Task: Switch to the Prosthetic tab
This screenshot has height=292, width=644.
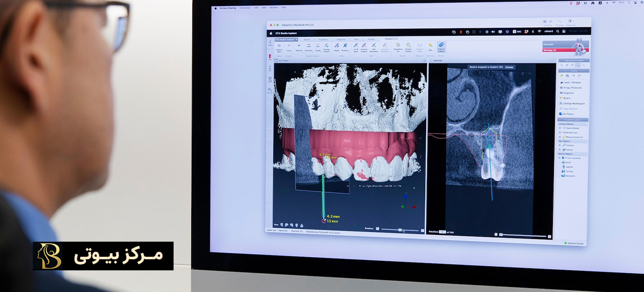Action: 323,39
